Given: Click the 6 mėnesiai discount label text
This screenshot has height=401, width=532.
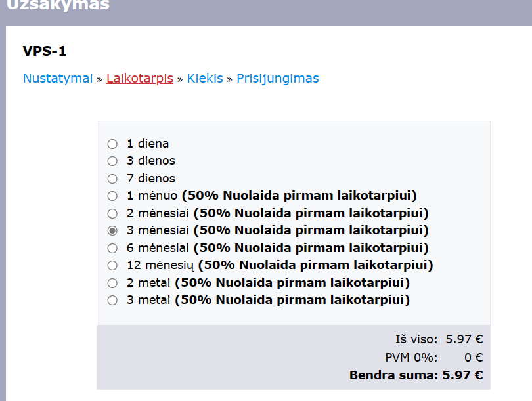Looking at the screenshot, I should [x=311, y=248].
